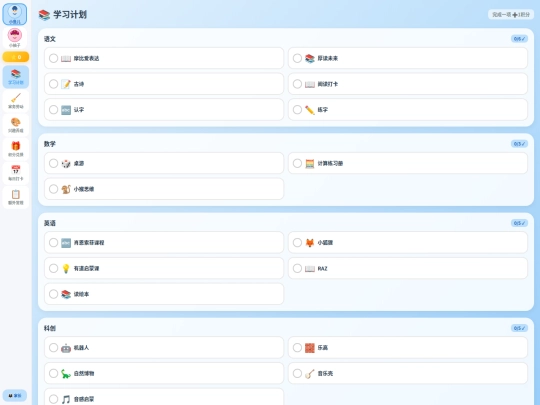The image size is (540, 405).
Task: Click the open book icon for 阅读打卡
Action: pyautogui.click(x=310, y=84)
